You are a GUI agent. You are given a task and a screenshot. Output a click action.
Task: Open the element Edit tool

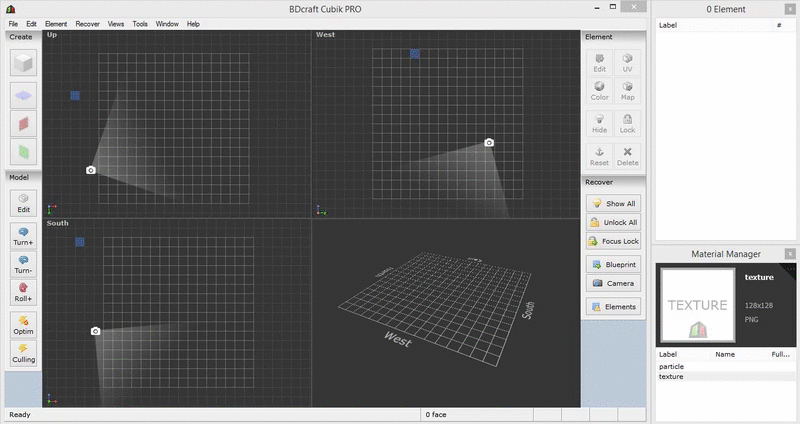pos(599,63)
